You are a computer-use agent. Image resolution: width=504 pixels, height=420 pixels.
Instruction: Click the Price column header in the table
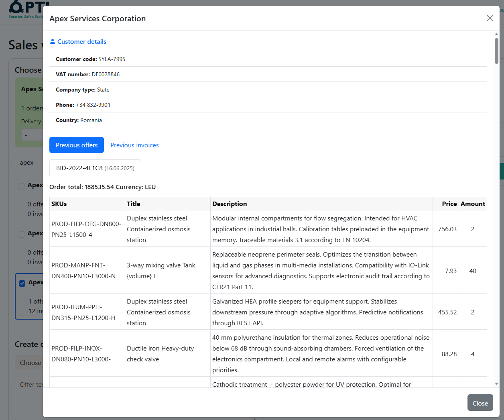(449, 204)
